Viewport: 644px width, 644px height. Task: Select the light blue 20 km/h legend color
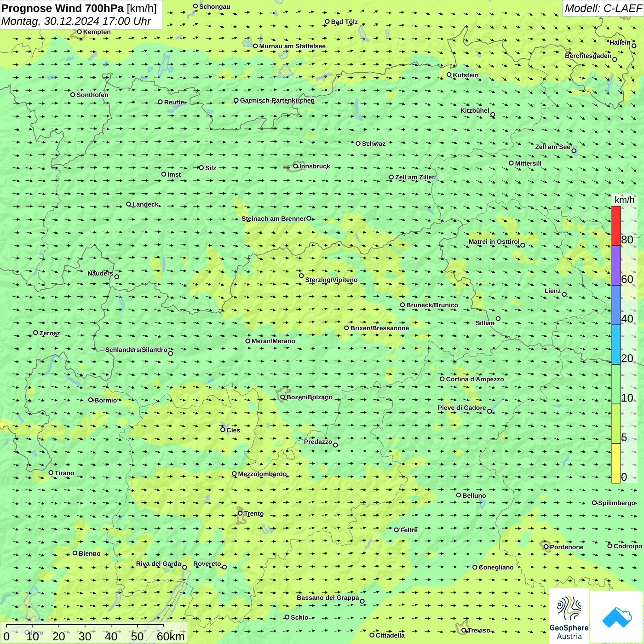click(x=616, y=345)
